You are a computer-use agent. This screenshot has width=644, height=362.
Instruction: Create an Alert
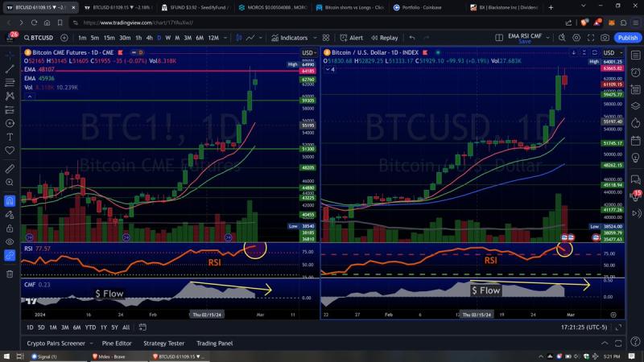pyautogui.click(x=352, y=38)
